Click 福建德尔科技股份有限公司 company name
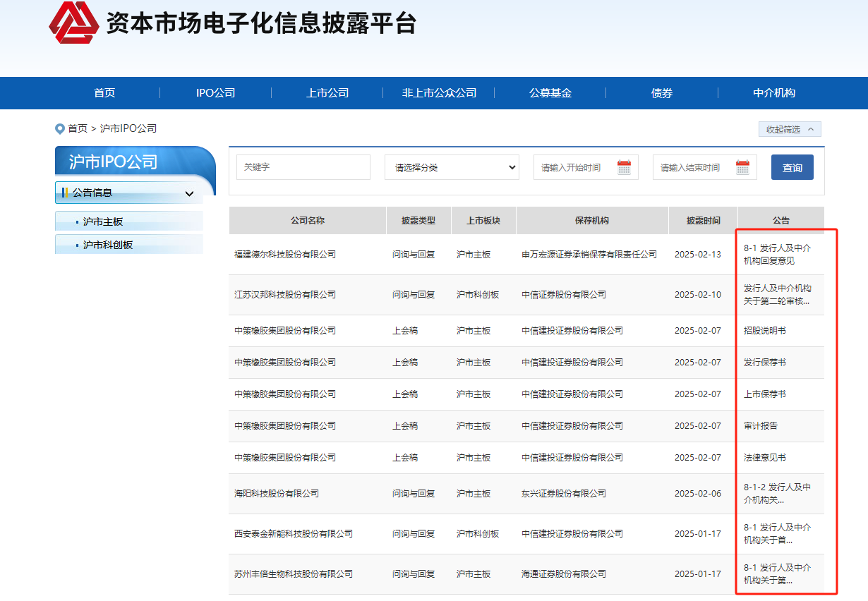 point(285,255)
